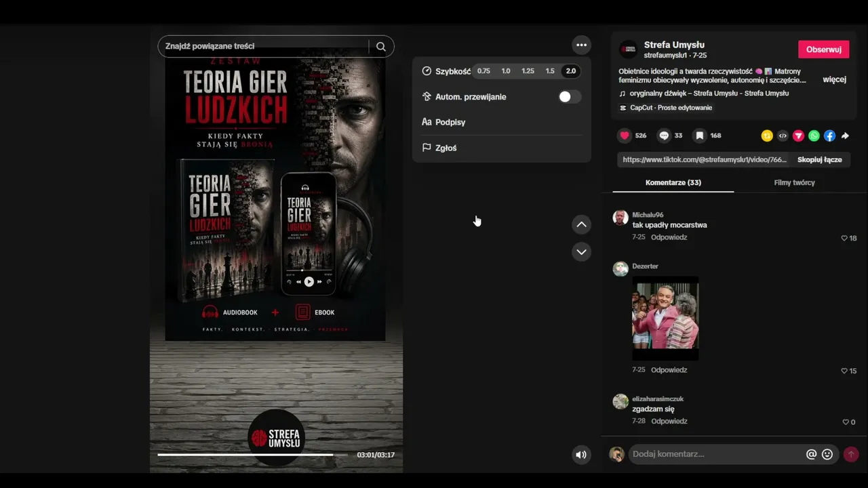
Task: Switch to Filmy twórcy tab
Action: point(795,182)
